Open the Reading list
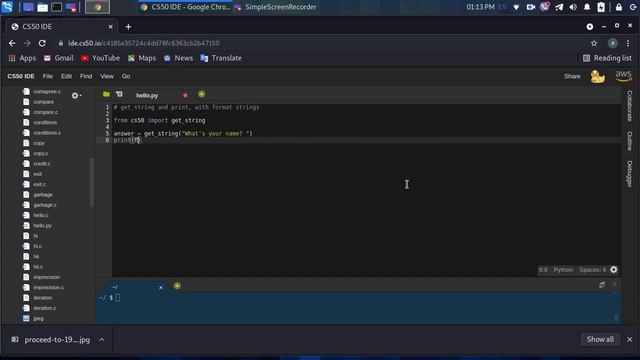Screen dimensions: 640x360 pyautogui.click(x=607, y=58)
